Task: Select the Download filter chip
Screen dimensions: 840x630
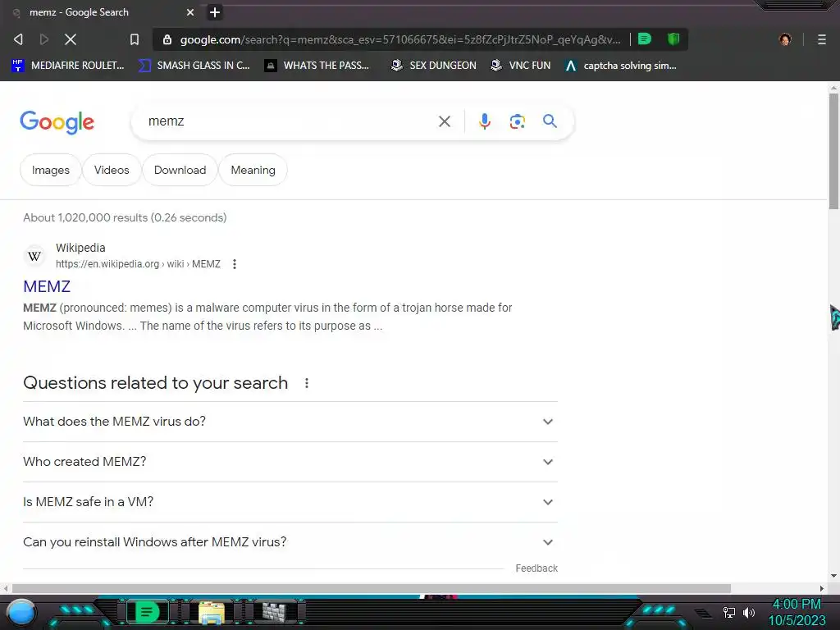Action: [x=180, y=170]
